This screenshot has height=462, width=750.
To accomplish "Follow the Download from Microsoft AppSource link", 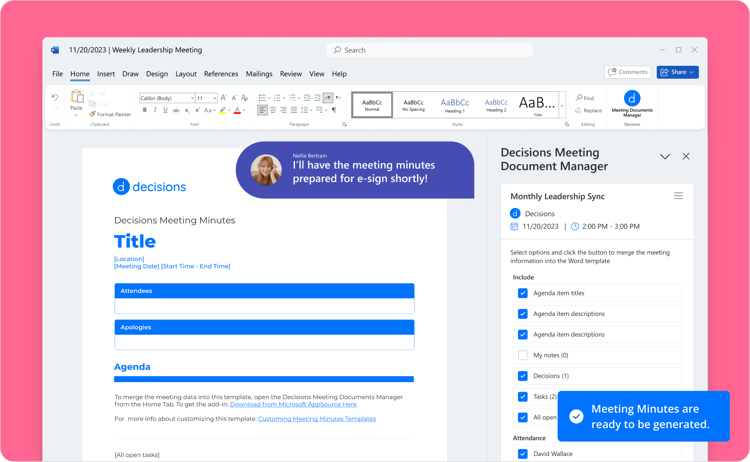I will click(x=293, y=404).
